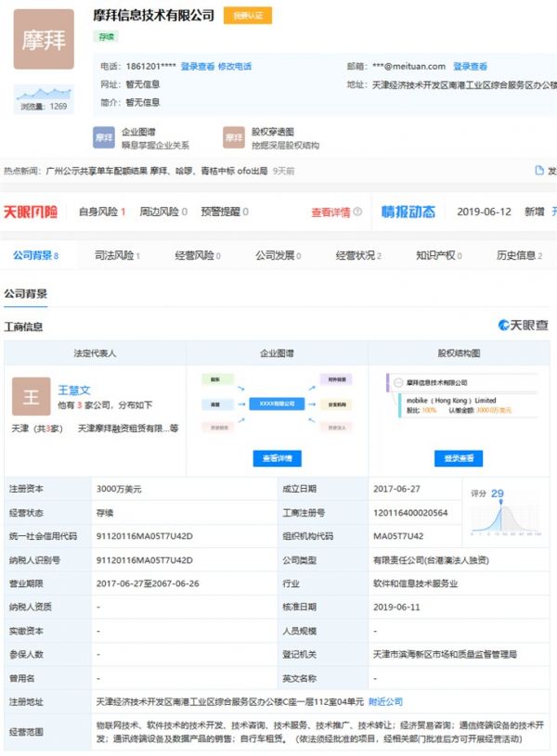Viewport: 557px width, 756px height.
Task: Click legal representative avatar 王
Action: tap(31, 397)
